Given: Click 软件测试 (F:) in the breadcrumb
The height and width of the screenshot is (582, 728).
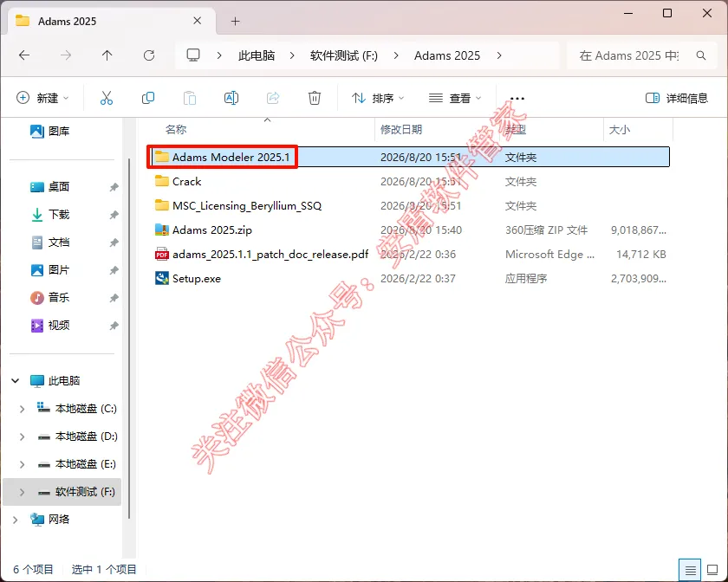Looking at the screenshot, I should coord(343,55).
